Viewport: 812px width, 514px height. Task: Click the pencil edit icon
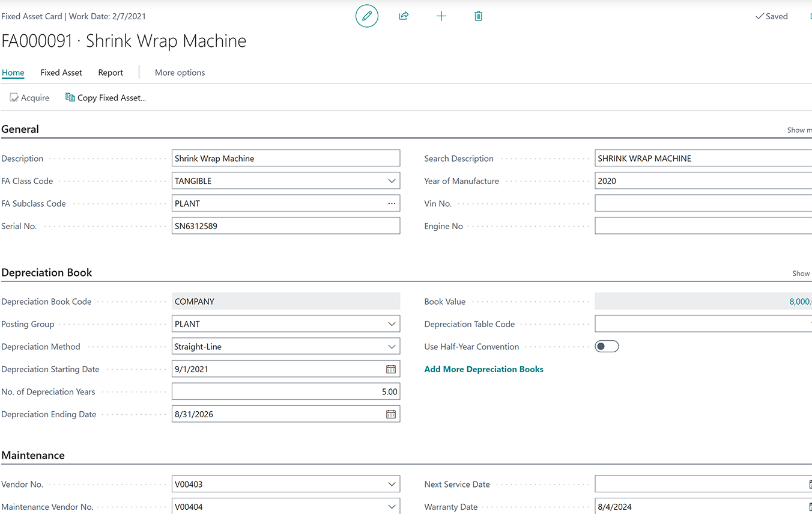click(x=367, y=16)
